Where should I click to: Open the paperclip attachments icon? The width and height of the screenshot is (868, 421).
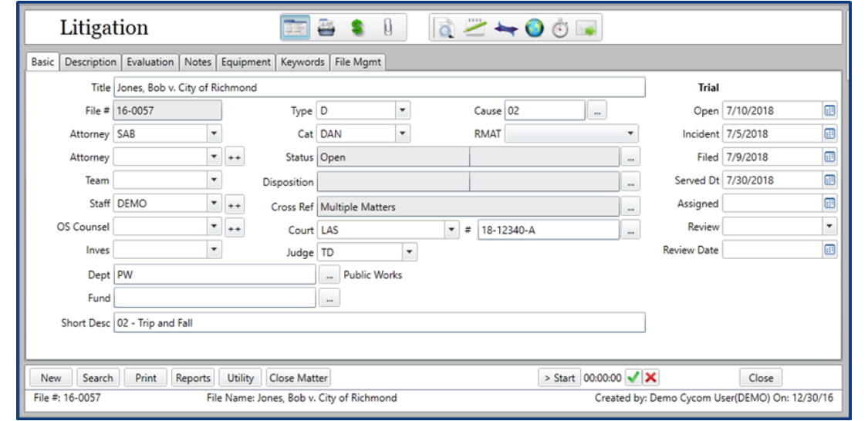(x=387, y=28)
